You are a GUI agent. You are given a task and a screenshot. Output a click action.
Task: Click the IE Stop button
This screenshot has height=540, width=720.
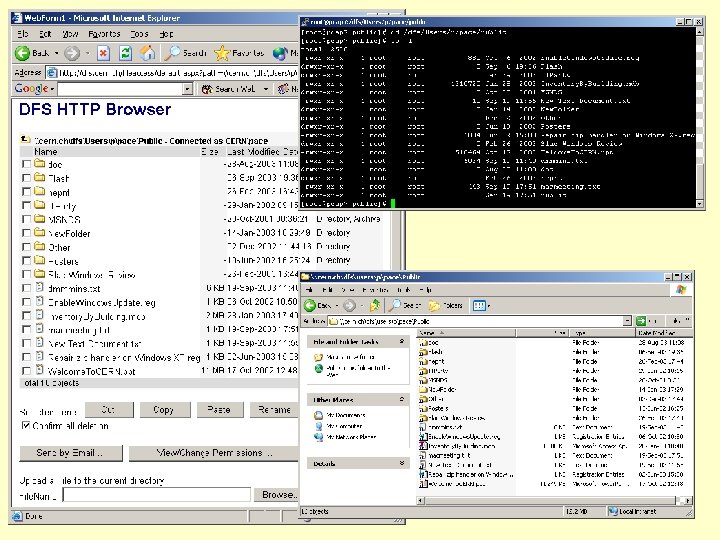(103, 53)
